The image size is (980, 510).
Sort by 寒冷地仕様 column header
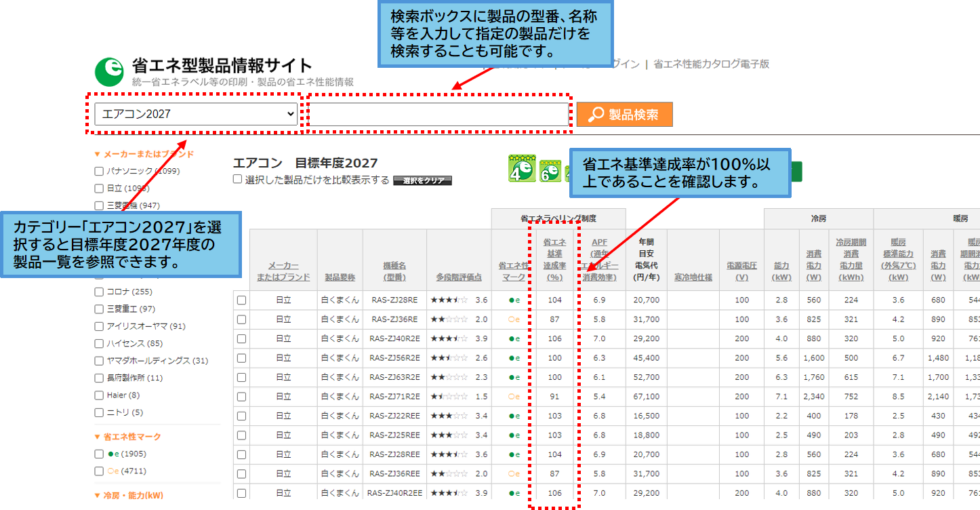(x=693, y=277)
